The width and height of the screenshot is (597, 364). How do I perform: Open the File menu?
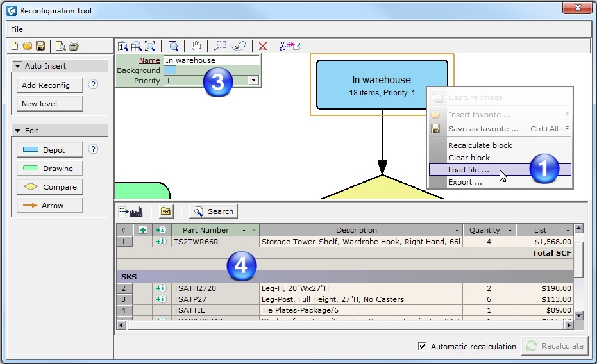coord(17,29)
